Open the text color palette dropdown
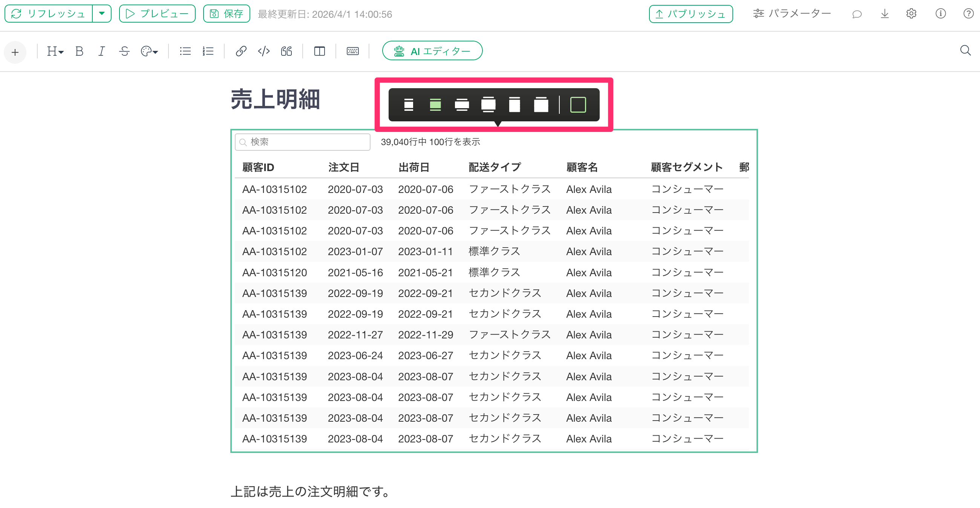Screen dimensions: 980x508 tap(149, 51)
